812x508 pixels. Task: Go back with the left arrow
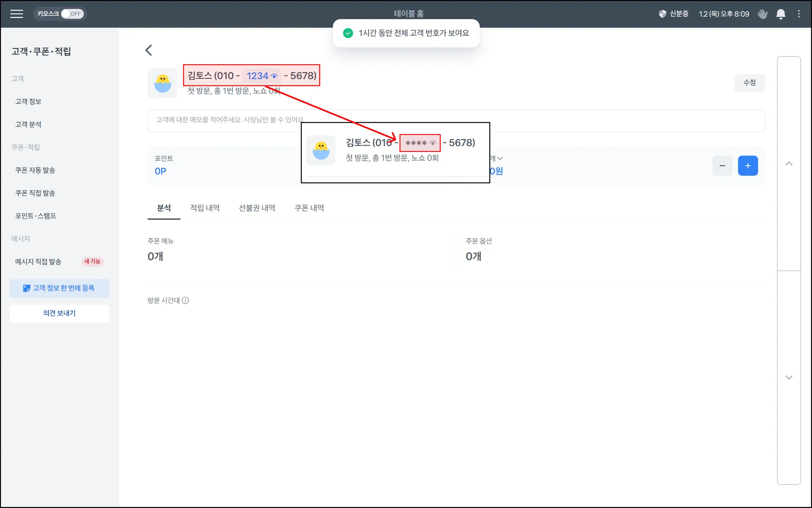tap(149, 50)
